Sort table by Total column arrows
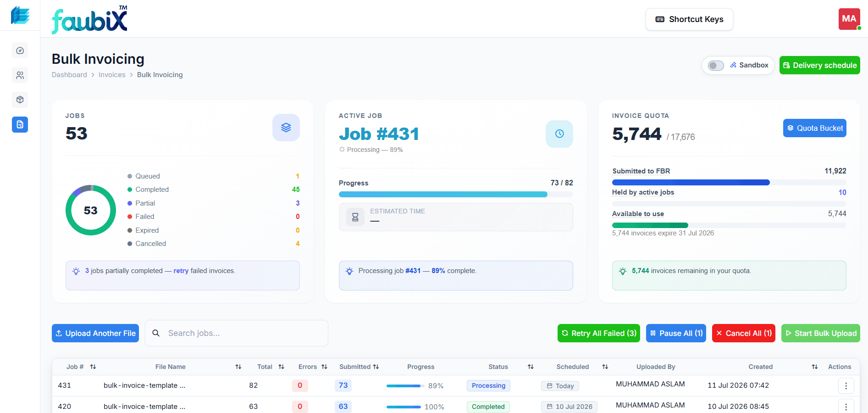 (x=282, y=367)
